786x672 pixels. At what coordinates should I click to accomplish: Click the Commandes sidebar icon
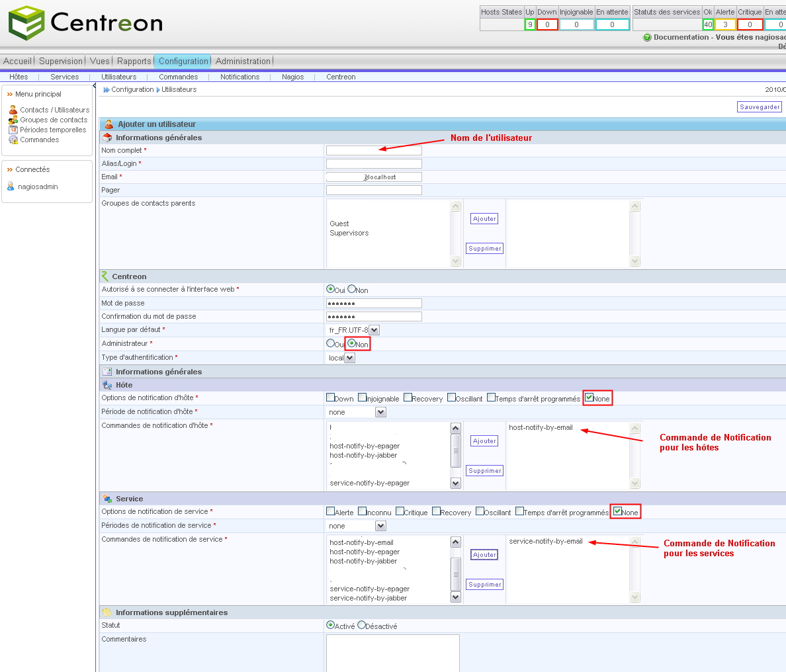[13, 140]
